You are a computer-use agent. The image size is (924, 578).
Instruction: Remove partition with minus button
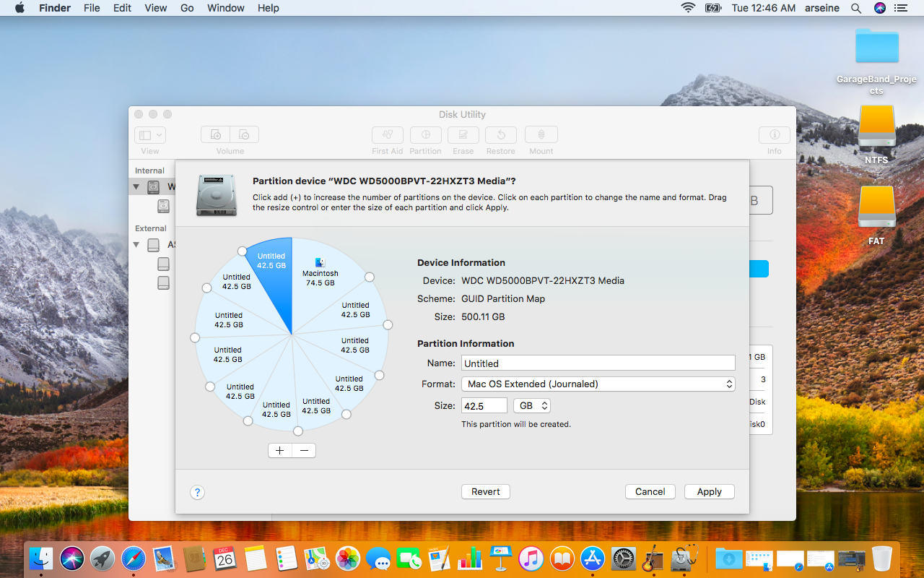pyautogui.click(x=304, y=451)
